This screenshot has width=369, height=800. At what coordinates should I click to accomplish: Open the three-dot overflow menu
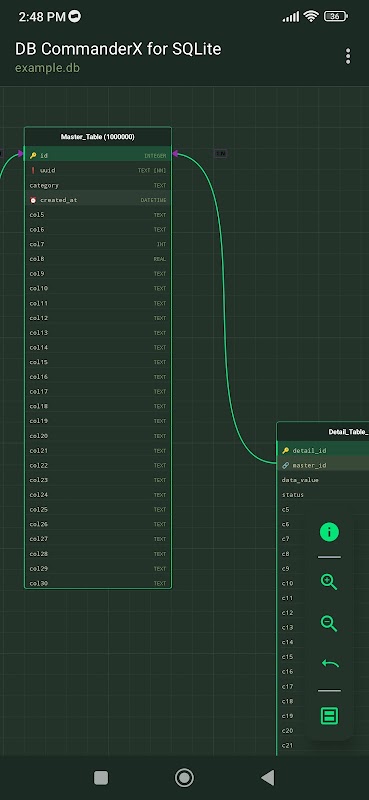coord(348,56)
